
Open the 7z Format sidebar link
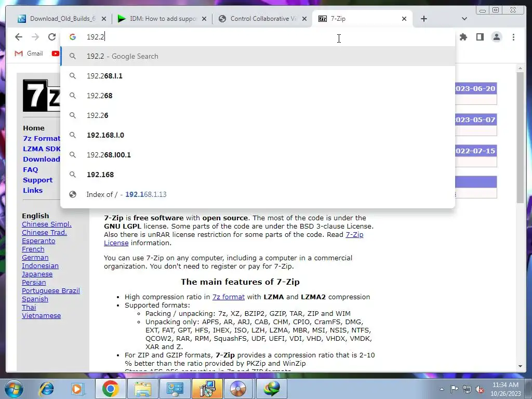[x=42, y=138]
